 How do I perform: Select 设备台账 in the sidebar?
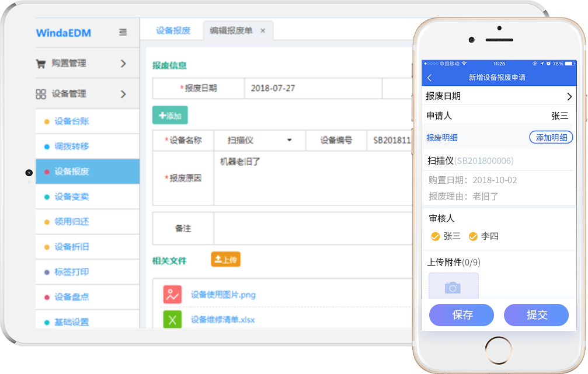click(71, 121)
